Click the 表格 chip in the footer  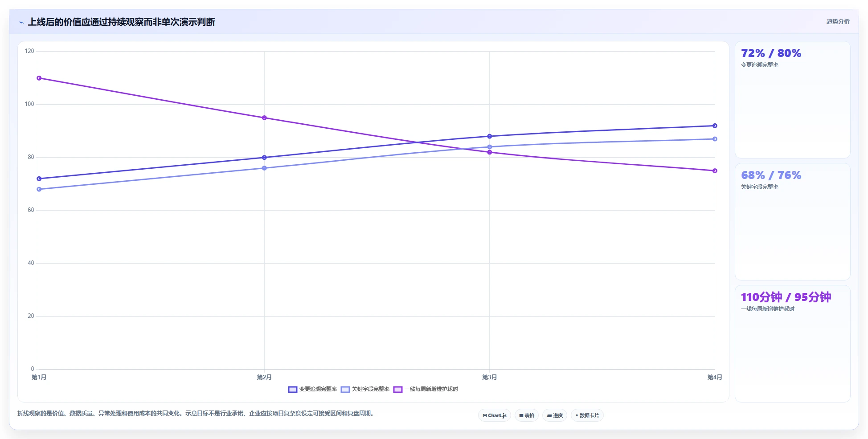point(527,415)
